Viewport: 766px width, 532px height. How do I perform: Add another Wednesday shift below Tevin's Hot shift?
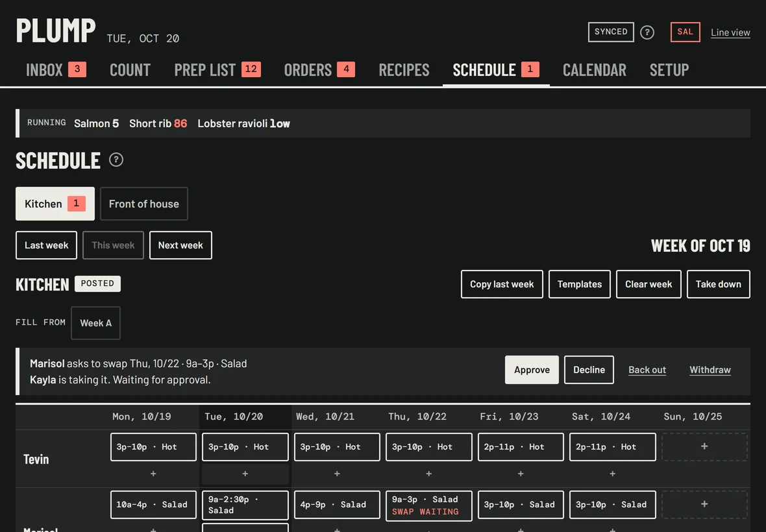[x=337, y=474]
